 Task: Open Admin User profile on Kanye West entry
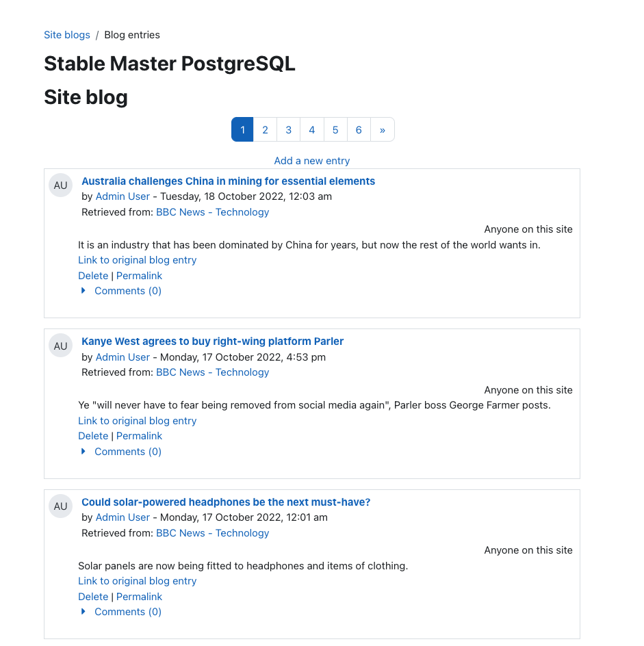click(123, 357)
